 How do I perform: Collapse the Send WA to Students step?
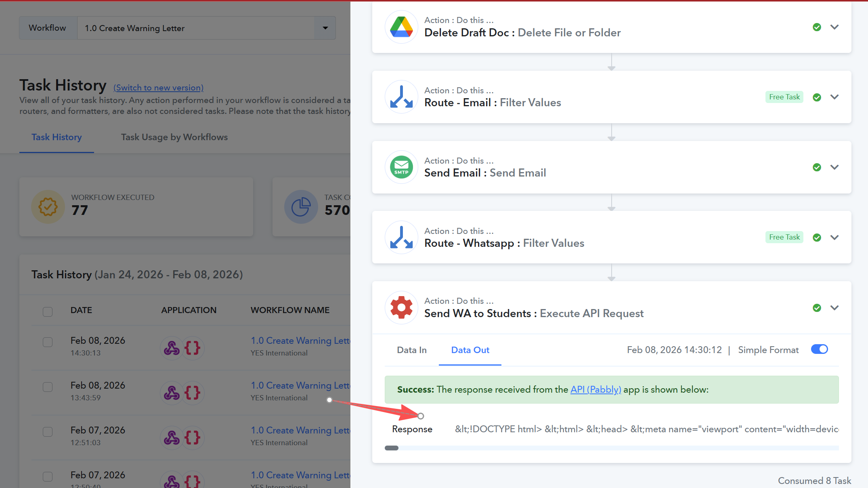(x=834, y=308)
